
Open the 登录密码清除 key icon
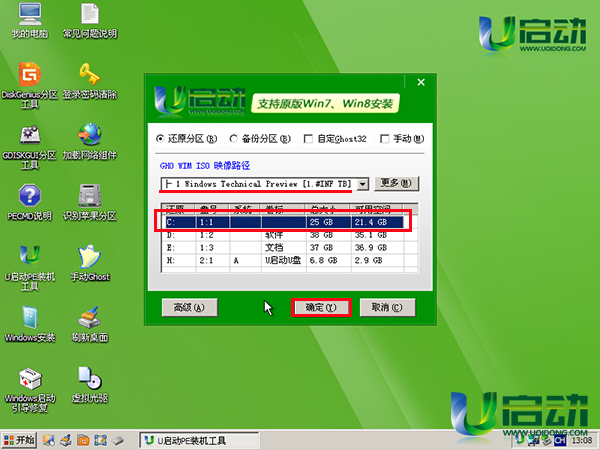(x=90, y=81)
